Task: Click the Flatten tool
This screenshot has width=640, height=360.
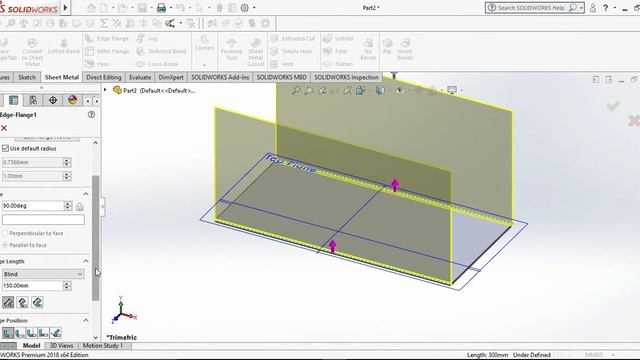Action: (x=338, y=64)
